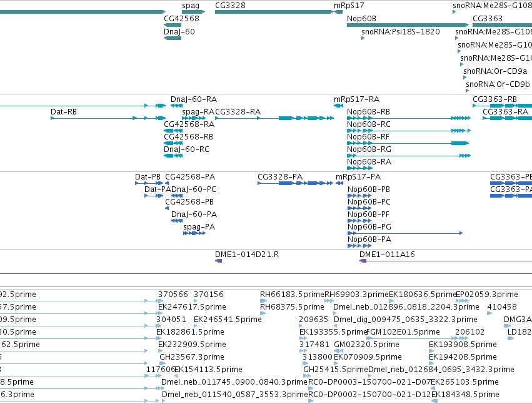The width and height of the screenshot is (532, 404).
Task: Open EST EK184348.5prime
Action: (465, 395)
